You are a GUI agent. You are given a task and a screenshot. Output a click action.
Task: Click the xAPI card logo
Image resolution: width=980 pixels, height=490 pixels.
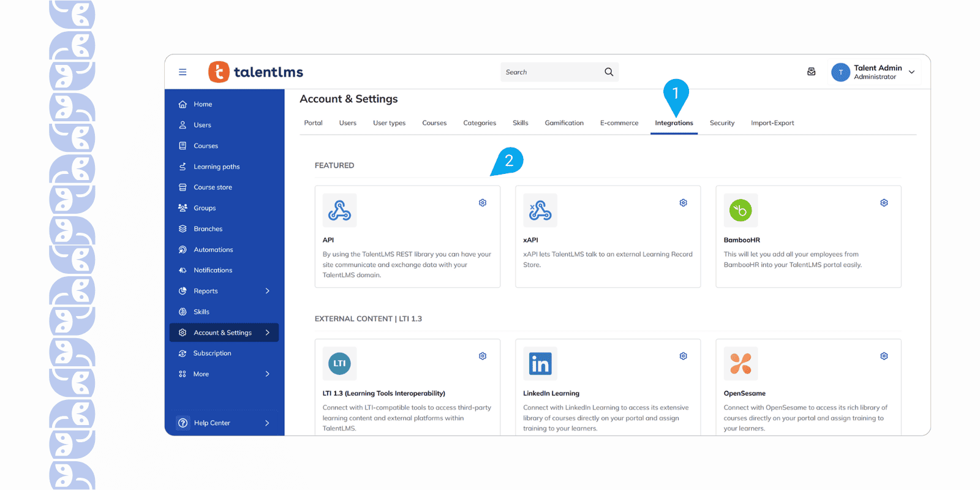pyautogui.click(x=540, y=211)
